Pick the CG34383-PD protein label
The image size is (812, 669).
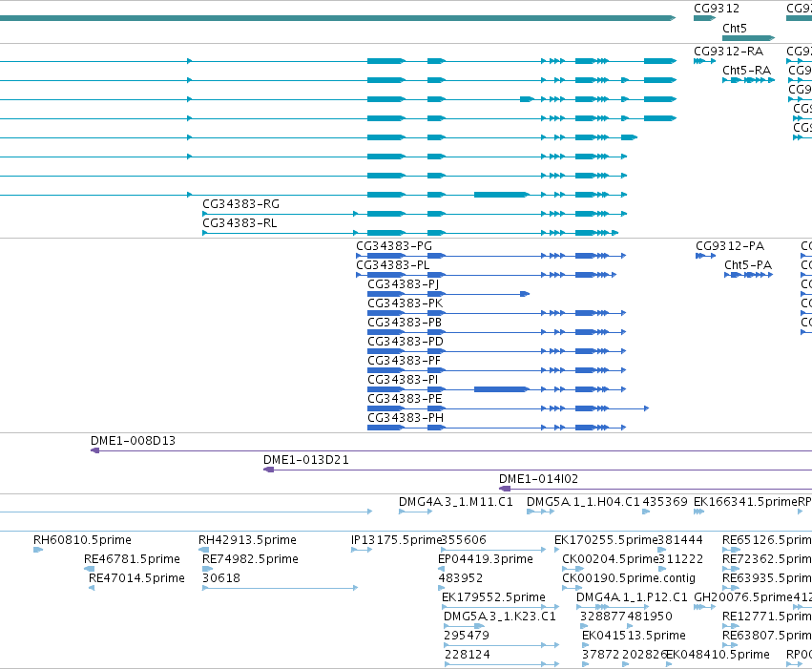[x=406, y=342]
